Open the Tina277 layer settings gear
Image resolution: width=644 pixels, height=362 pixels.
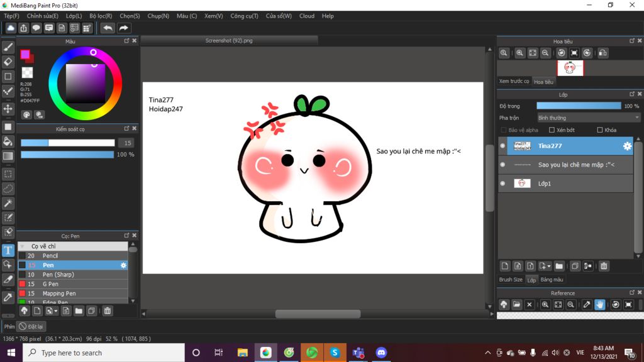(627, 146)
